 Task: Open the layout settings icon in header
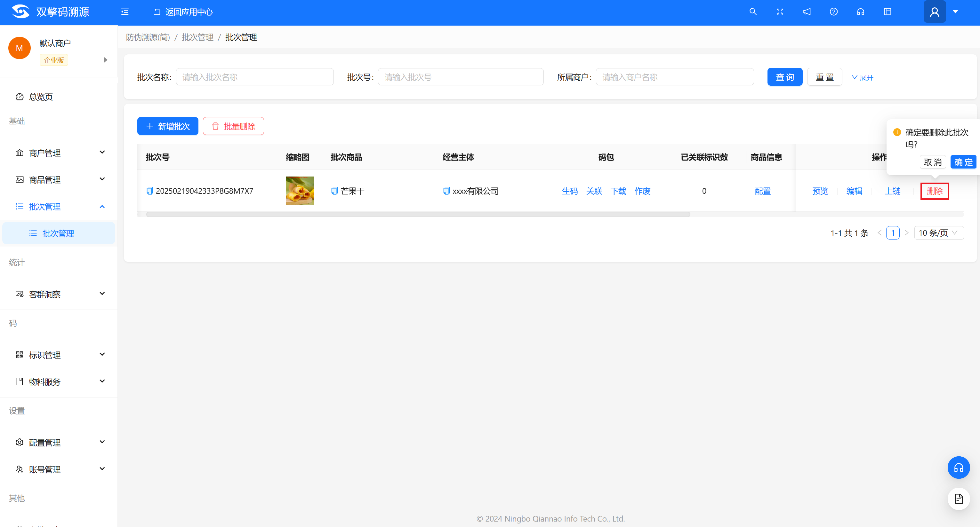tap(887, 12)
